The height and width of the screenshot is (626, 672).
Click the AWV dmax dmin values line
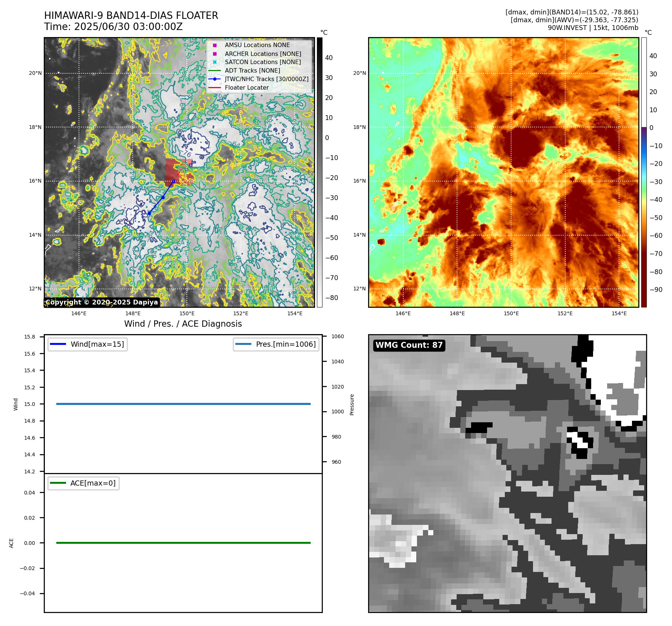point(575,20)
